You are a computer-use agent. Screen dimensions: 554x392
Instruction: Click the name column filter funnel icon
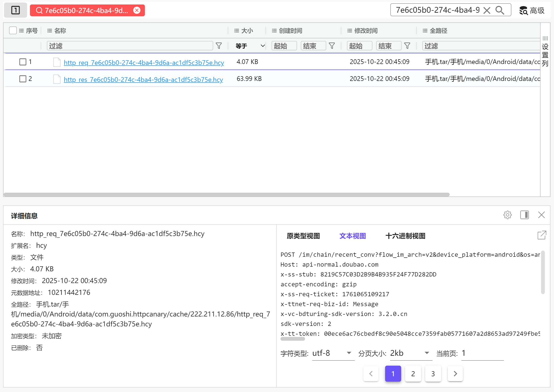(x=219, y=46)
